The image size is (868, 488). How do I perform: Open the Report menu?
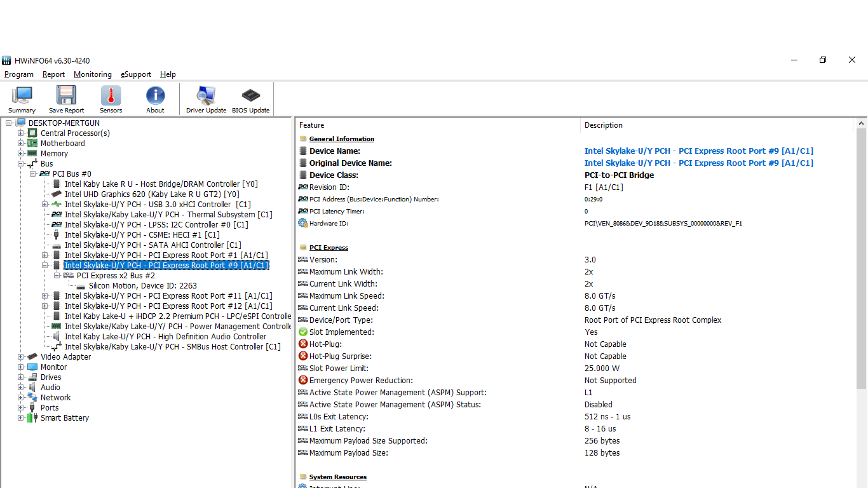[53, 74]
